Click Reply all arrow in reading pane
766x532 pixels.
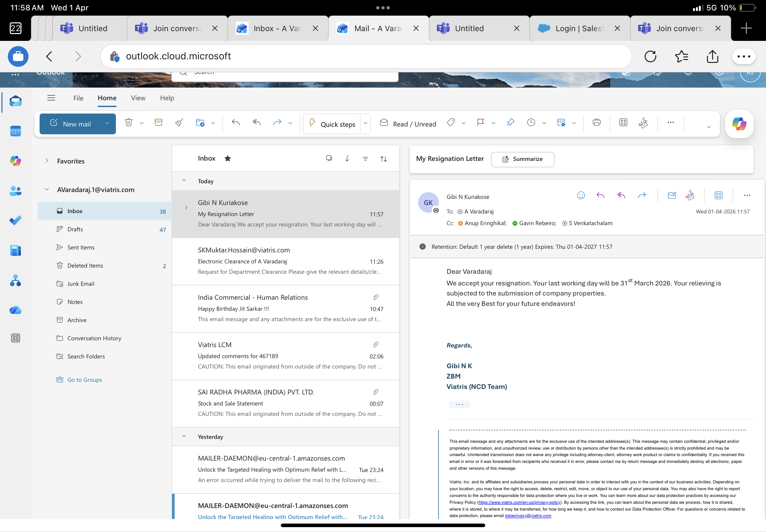point(621,195)
